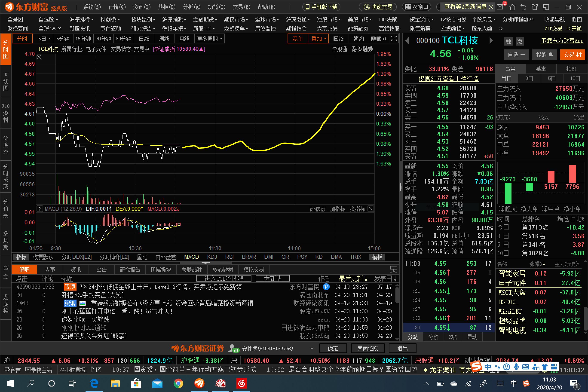Click the 净超大 green bar
Image resolution: width=588 pixels, height=392 pixels.
508,193
